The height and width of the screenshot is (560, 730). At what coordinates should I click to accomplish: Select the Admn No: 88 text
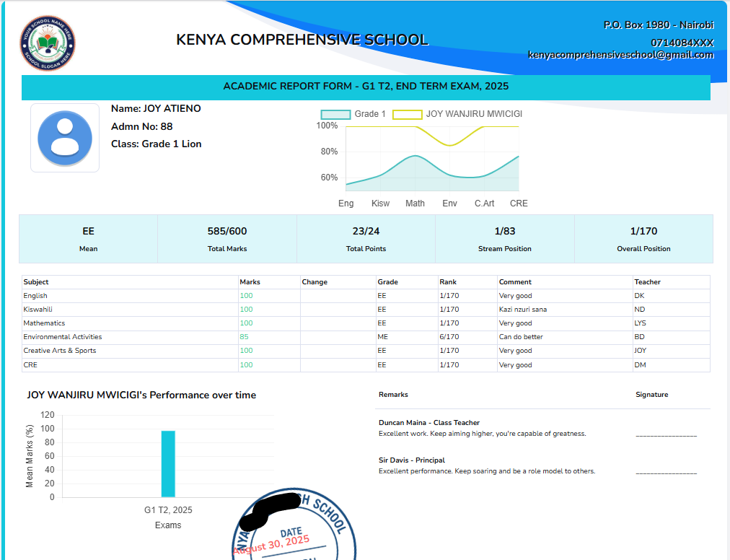[141, 126]
